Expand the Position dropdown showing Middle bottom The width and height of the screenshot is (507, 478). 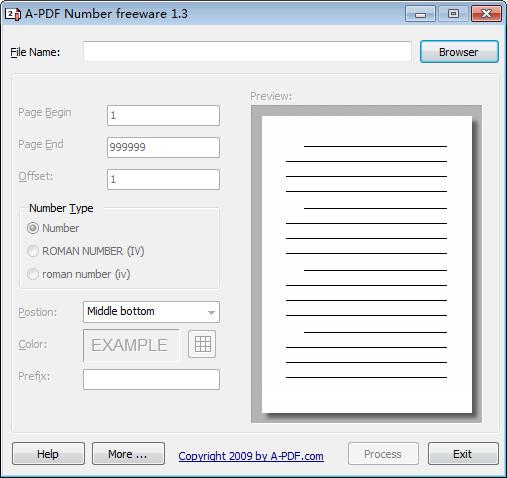[151, 312]
